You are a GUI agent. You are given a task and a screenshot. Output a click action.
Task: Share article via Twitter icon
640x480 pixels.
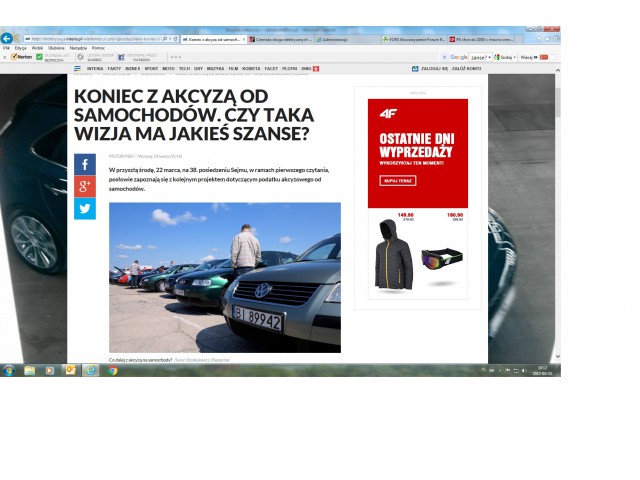click(85, 208)
